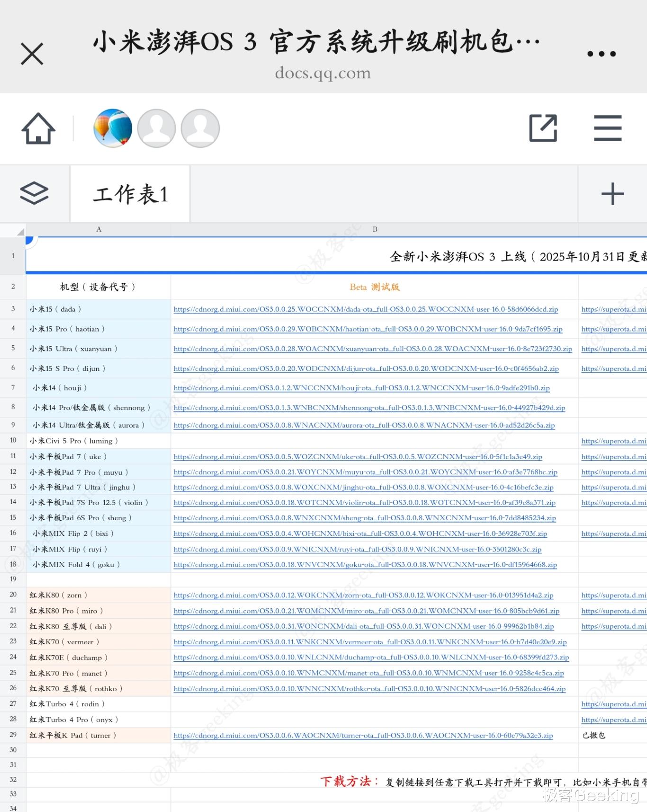Viewport: 647px width, 812px height.
Task: Open the houji OTA download link
Action: click(361, 388)
